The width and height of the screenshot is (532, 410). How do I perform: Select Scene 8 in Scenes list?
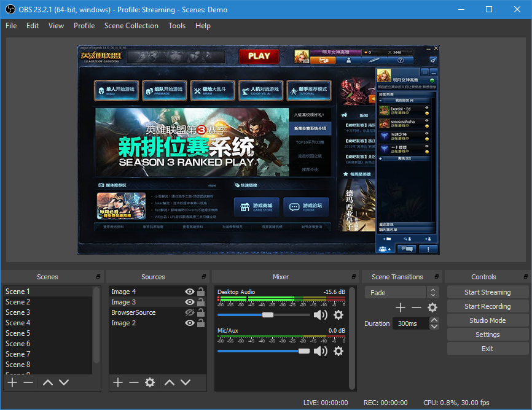click(48, 365)
